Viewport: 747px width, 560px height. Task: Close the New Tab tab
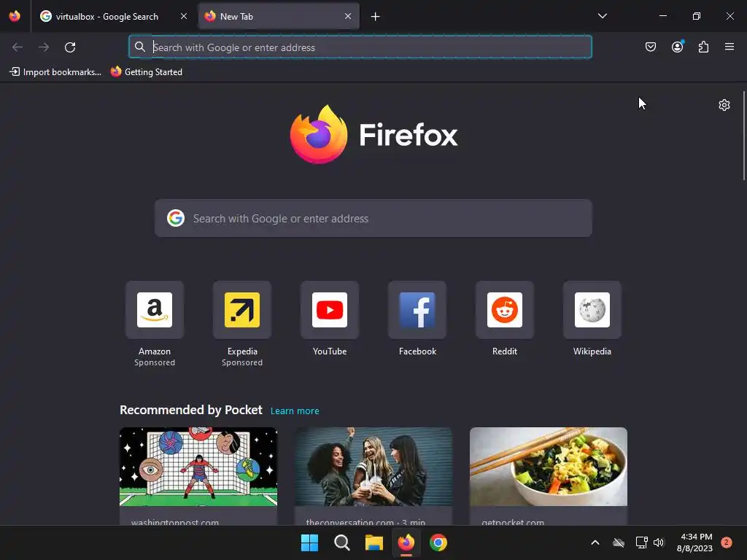tap(348, 16)
